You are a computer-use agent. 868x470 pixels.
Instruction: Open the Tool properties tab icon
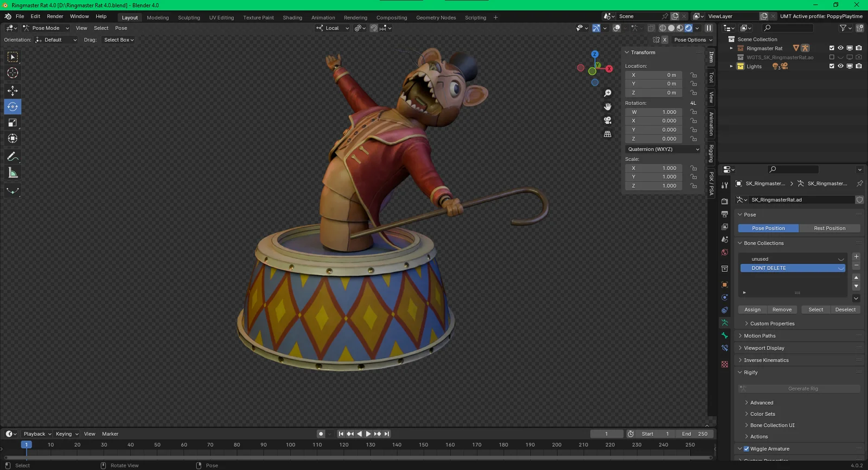(724, 185)
